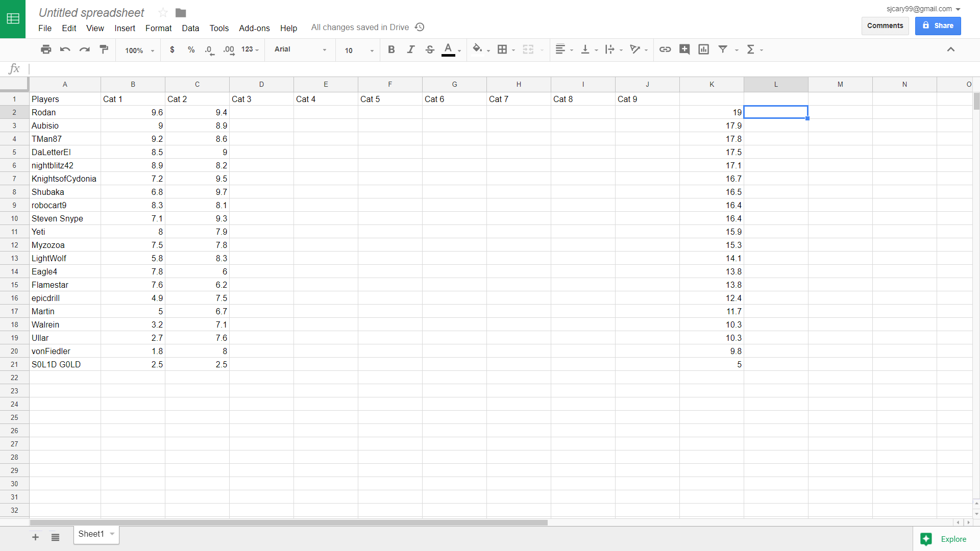Click the Paint format roller icon
The image size is (980, 551).
104,49
